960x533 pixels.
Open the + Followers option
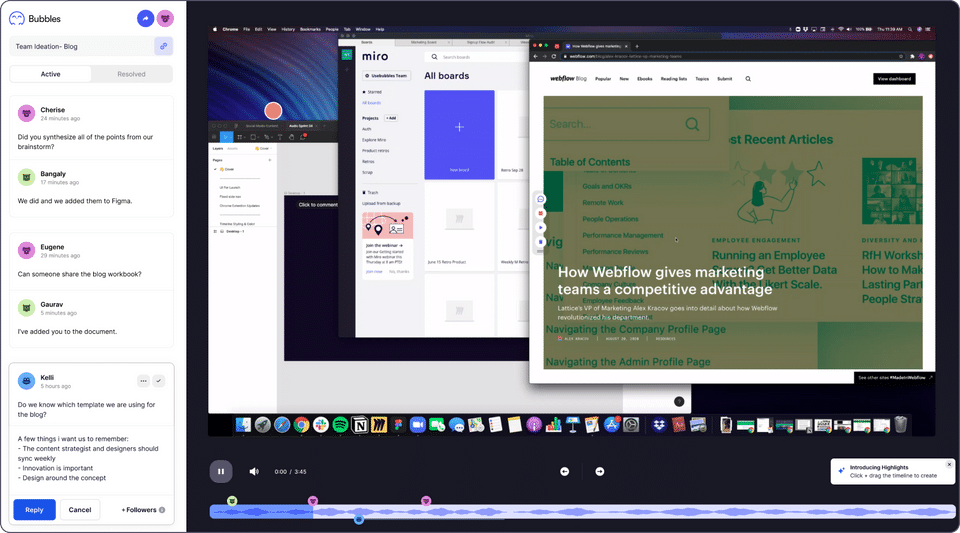tap(143, 510)
